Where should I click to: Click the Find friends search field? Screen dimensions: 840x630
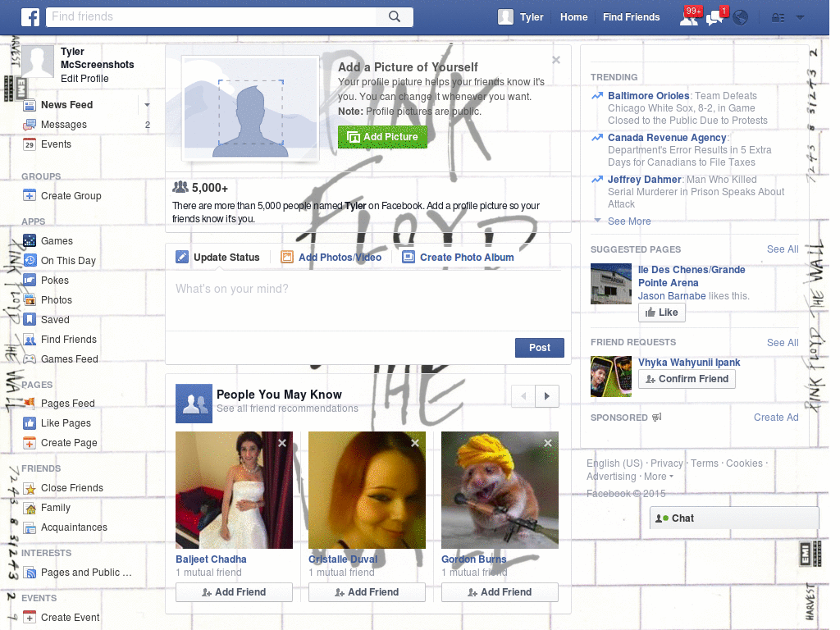pyautogui.click(x=211, y=16)
